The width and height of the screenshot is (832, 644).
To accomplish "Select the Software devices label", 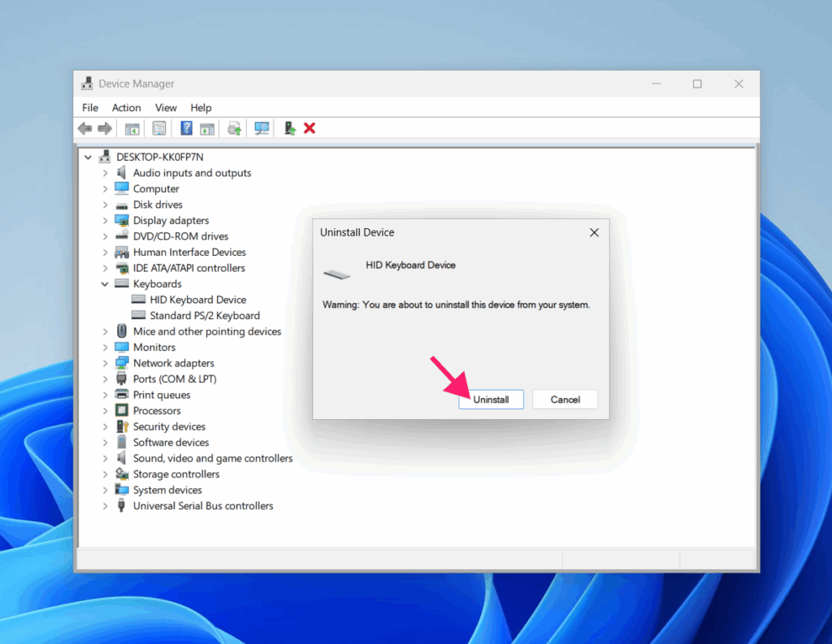I will point(171,442).
